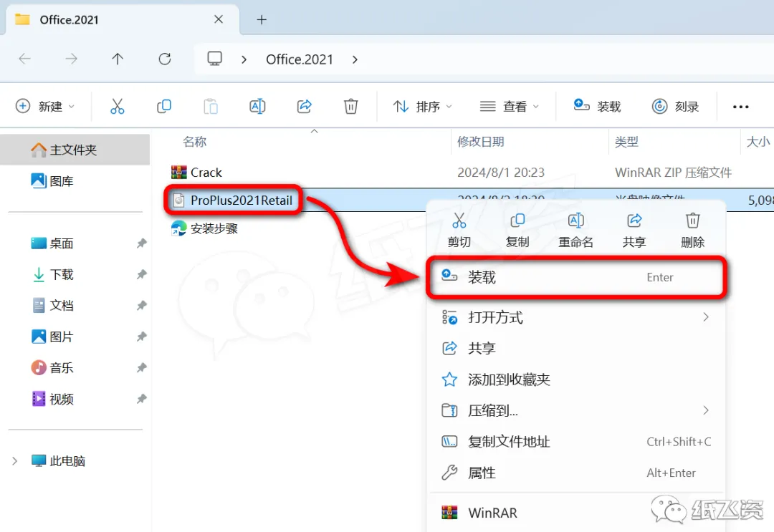Click the This PC monitor icon in address bar
774x532 pixels.
[214, 59]
